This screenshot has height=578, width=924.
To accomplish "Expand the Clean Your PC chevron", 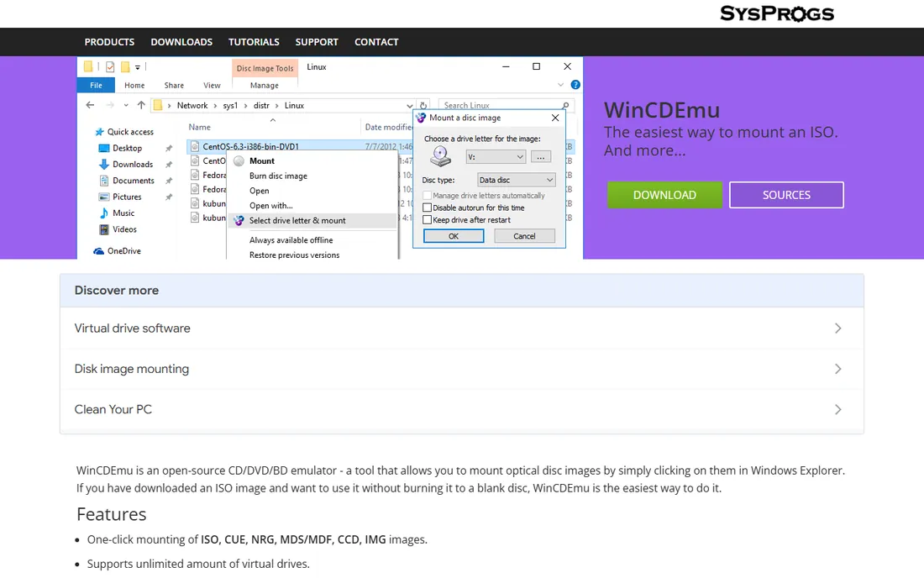I will tap(838, 409).
